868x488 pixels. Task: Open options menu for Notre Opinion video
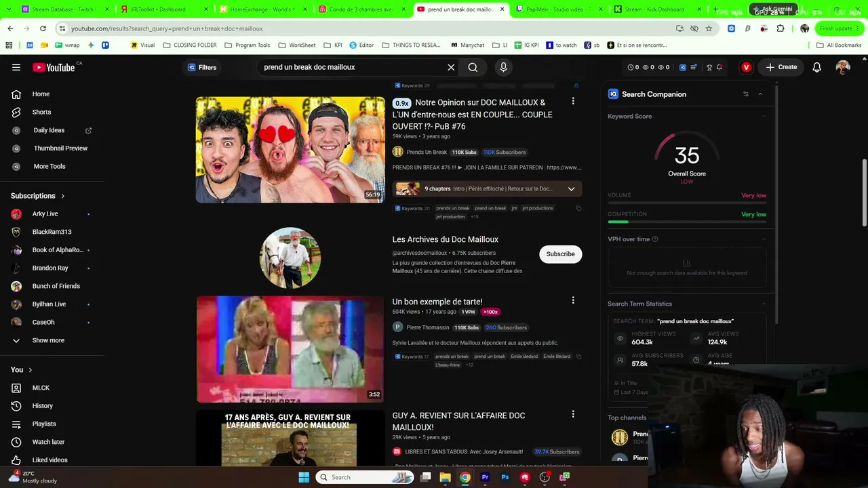click(573, 101)
